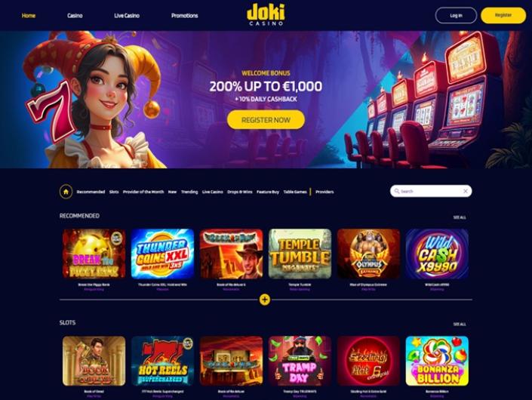Image resolution: width=532 pixels, height=400 pixels.
Task: Click the Log in button
Action: 456,15
